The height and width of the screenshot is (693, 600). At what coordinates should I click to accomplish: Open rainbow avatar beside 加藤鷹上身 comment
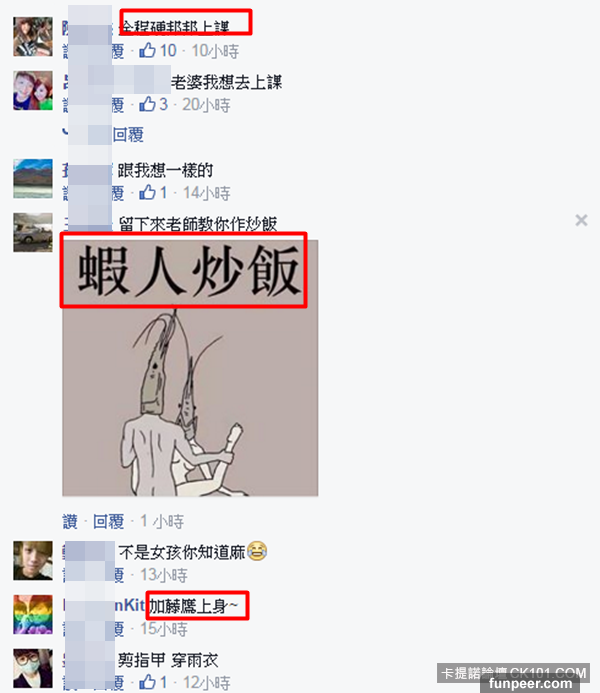pos(33,614)
